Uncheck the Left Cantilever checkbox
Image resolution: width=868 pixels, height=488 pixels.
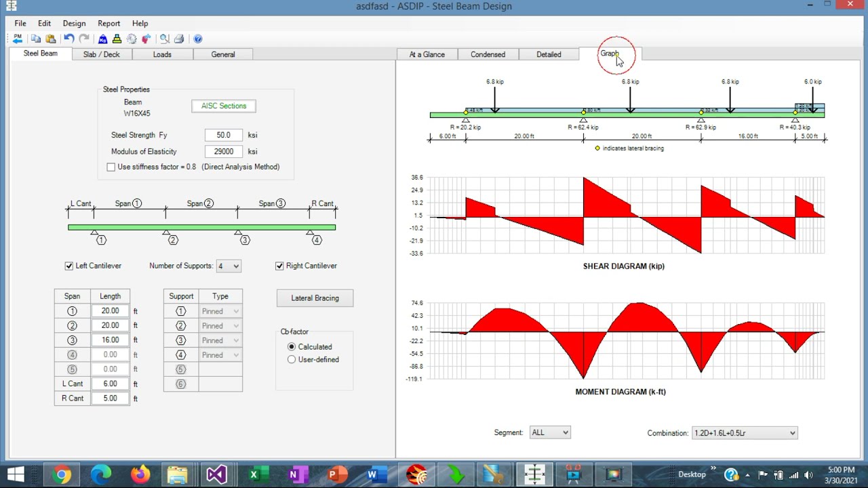tap(68, 266)
